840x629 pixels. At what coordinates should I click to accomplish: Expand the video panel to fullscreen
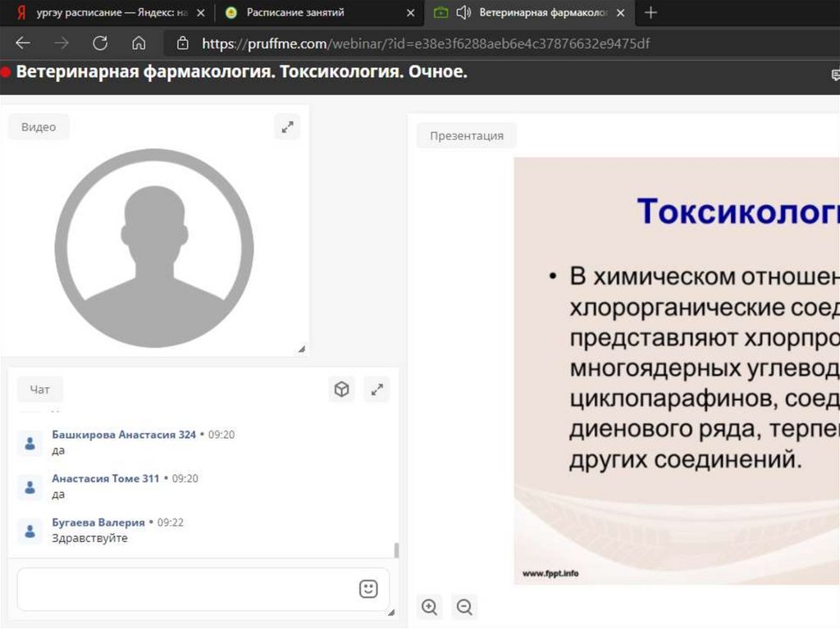pos(287,127)
